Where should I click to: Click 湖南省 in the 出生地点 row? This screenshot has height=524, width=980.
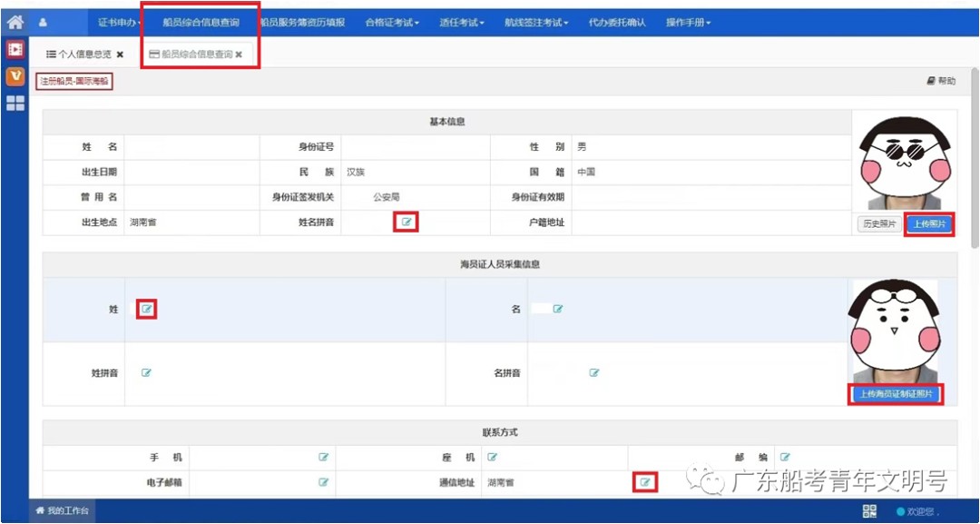click(143, 222)
